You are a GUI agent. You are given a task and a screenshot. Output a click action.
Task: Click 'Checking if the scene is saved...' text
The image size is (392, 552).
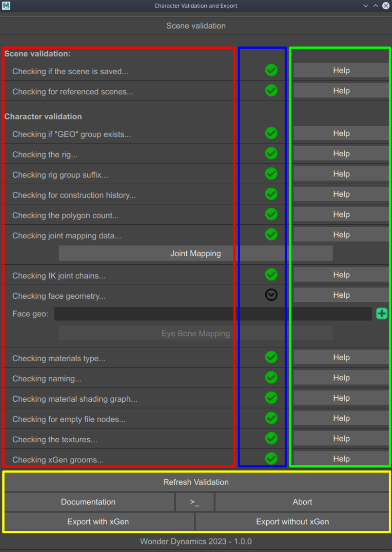pyautogui.click(x=70, y=71)
